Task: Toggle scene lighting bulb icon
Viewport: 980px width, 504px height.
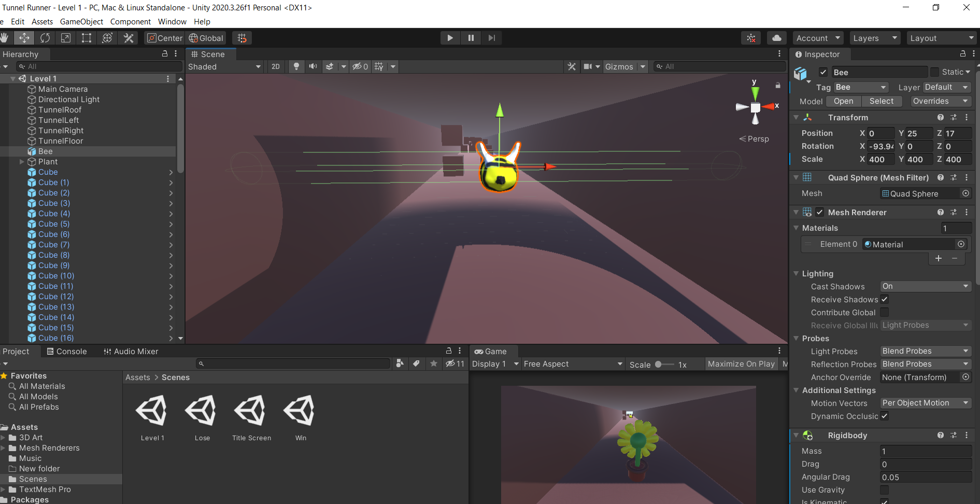Action: coord(296,66)
